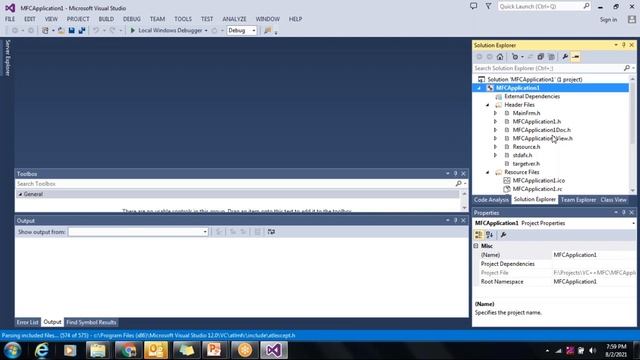Switch to the Find Symbol Results tab
Screen dimensions: 640x360
click(x=91, y=322)
